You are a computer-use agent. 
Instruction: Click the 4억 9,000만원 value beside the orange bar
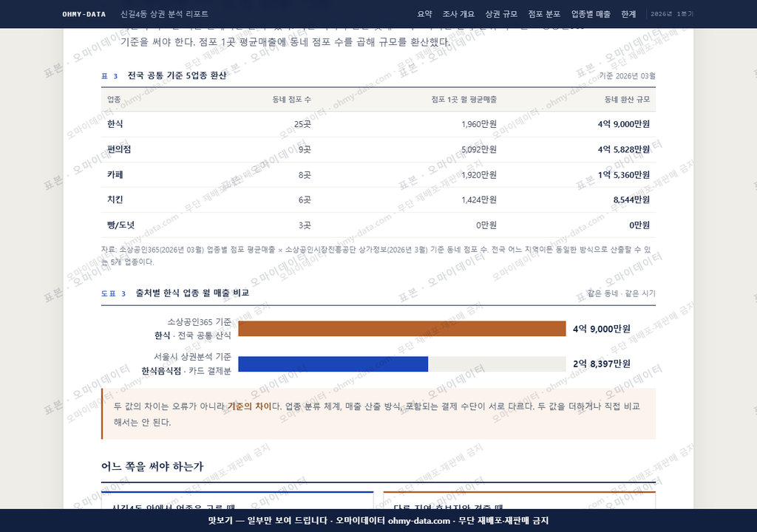click(602, 329)
